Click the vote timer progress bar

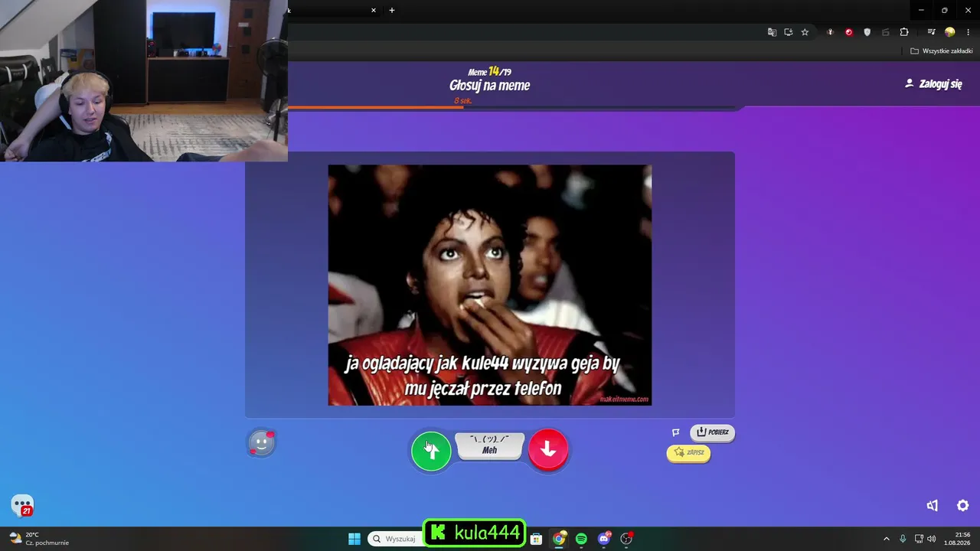(511, 107)
